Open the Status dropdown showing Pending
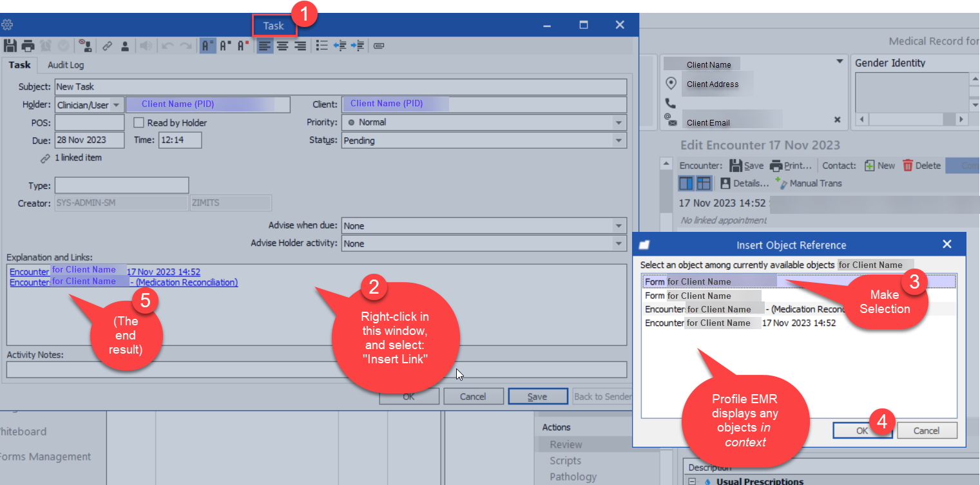This screenshot has height=485, width=980. (x=619, y=140)
